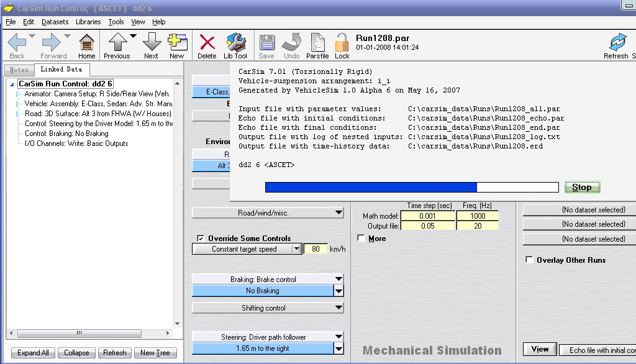Open the Edit menu
This screenshot has width=636, height=364.
click(29, 22)
